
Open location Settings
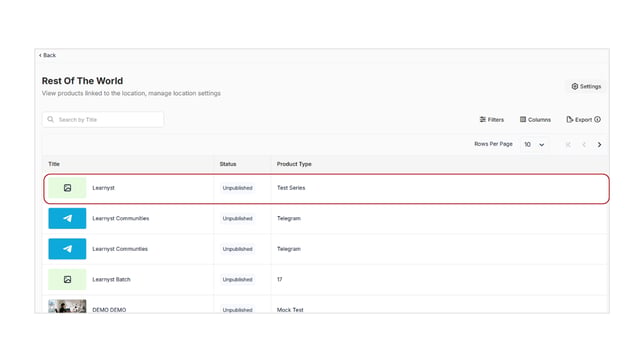click(x=586, y=86)
